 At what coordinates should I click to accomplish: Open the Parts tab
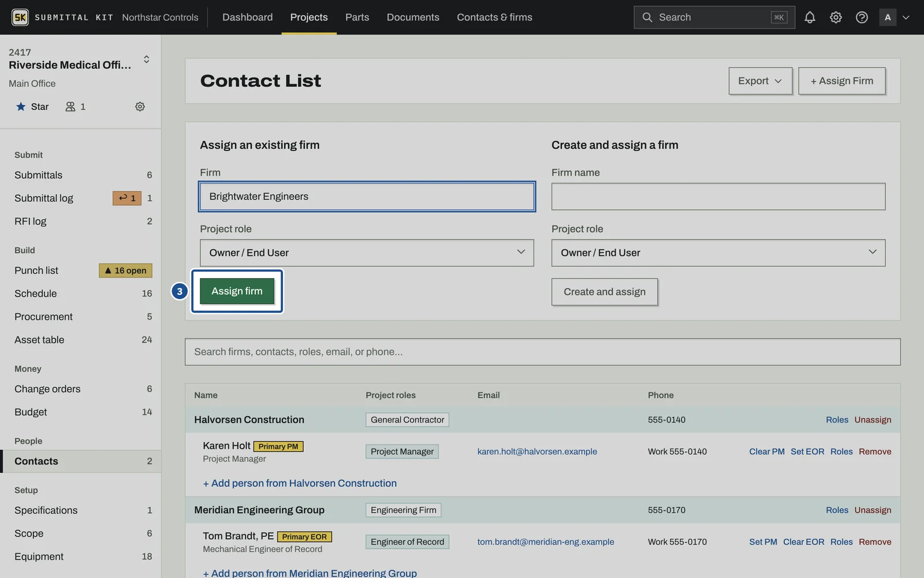coord(357,17)
